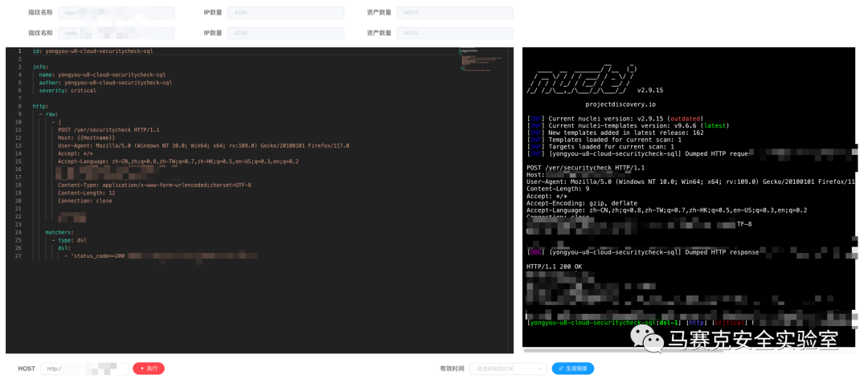
Task: Click the 'name: yongyou-u8-cloud-securitycheck-sql' line
Action: click(102, 75)
